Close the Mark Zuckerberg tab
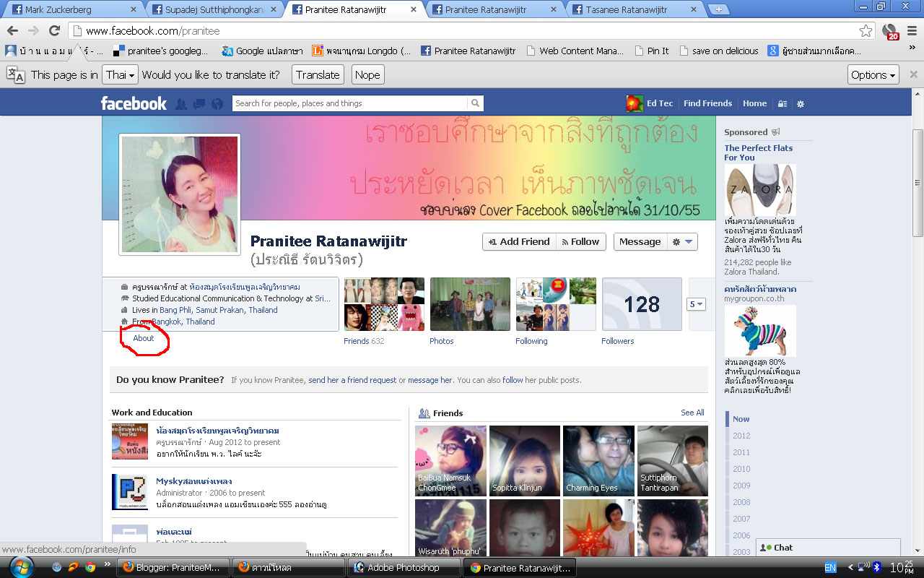 133,10
